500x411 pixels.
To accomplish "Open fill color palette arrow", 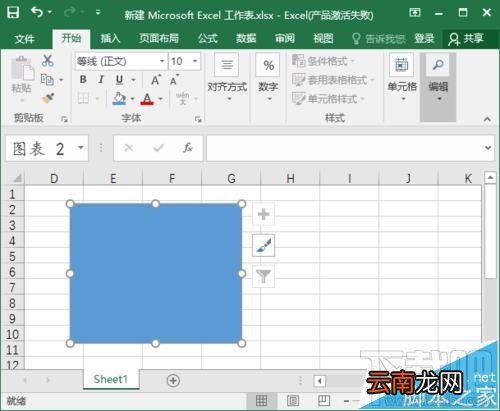I will pos(132,99).
